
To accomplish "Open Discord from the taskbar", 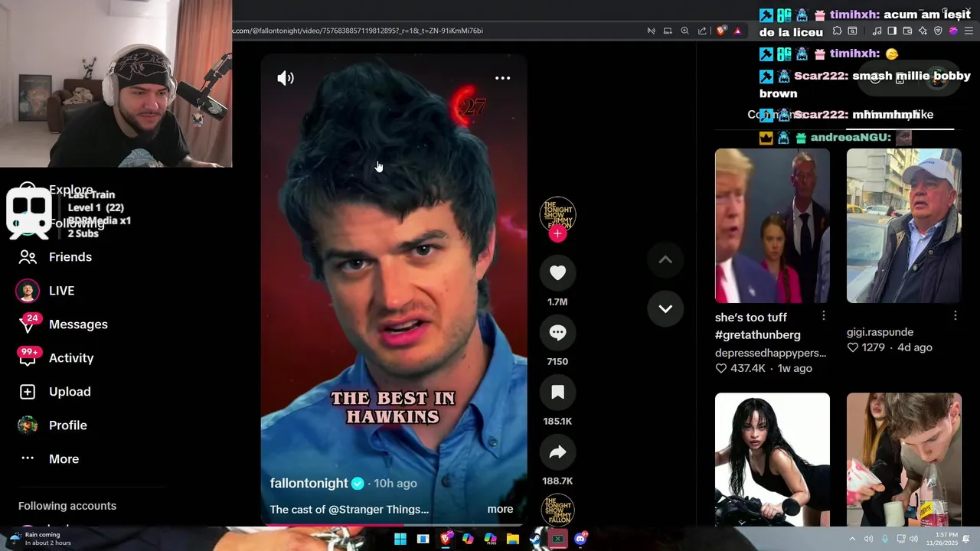I will (581, 539).
